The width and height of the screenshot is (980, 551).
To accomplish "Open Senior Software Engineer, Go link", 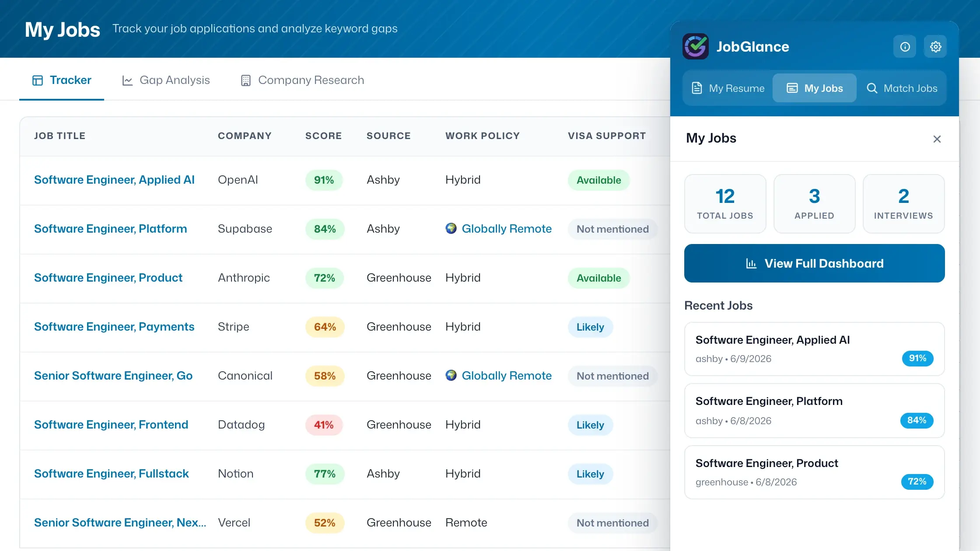I will pyautogui.click(x=113, y=376).
